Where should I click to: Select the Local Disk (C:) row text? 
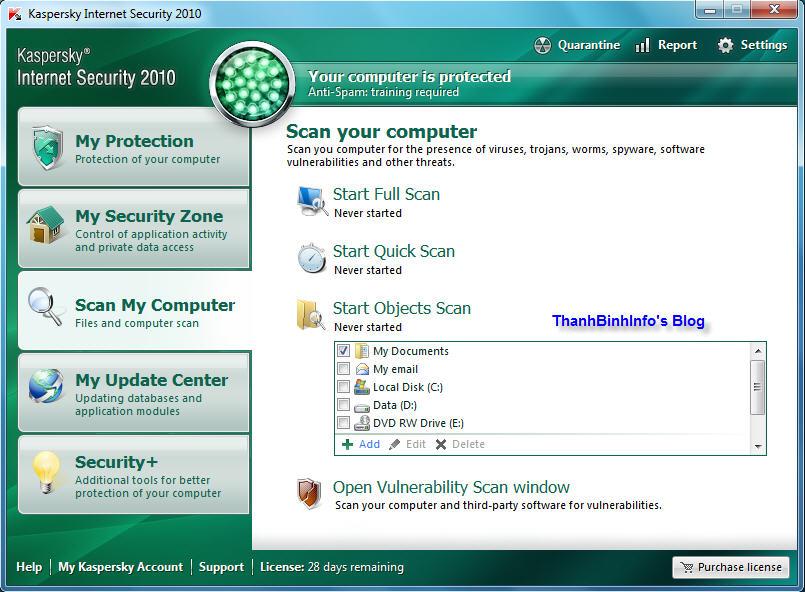(x=408, y=387)
